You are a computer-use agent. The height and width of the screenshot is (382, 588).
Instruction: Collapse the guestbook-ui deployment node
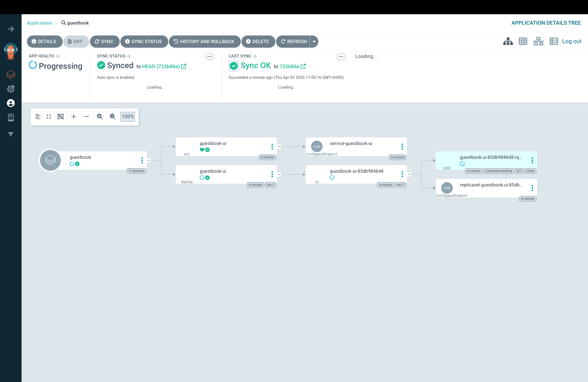[279, 174]
